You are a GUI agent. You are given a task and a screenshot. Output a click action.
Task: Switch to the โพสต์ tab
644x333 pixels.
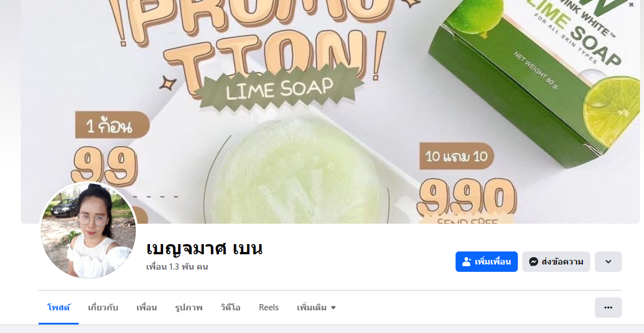tap(59, 308)
